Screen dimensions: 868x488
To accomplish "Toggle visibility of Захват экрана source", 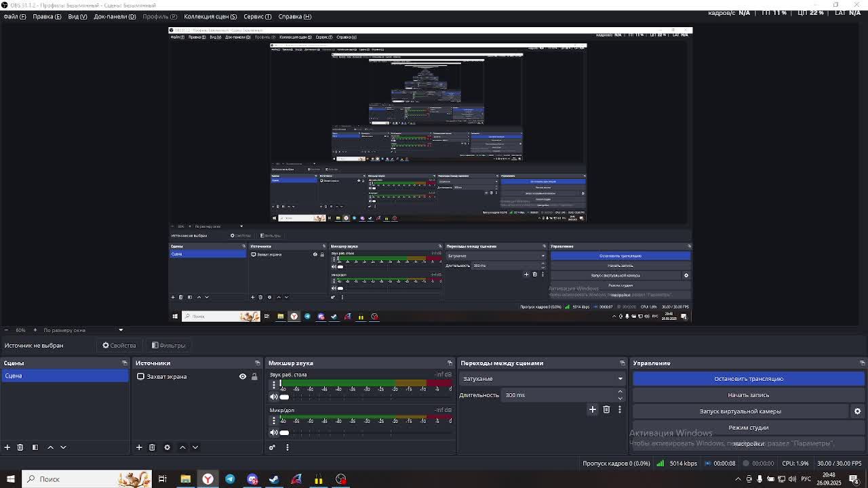I will (243, 377).
